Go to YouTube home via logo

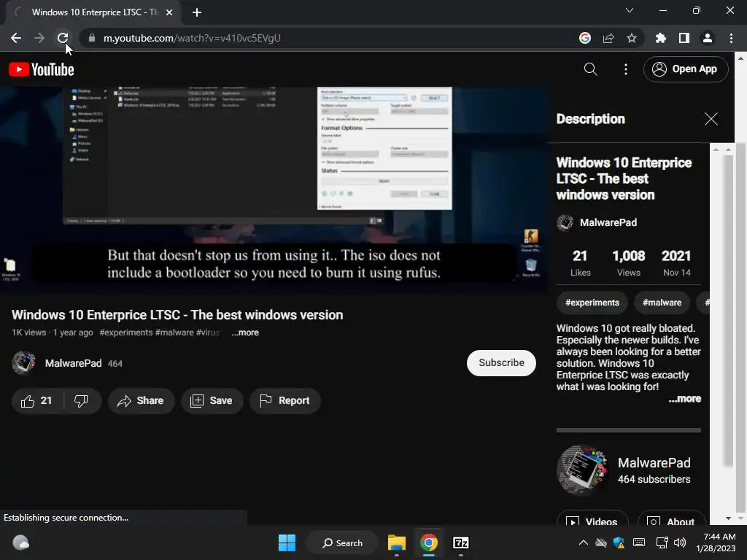coord(42,69)
